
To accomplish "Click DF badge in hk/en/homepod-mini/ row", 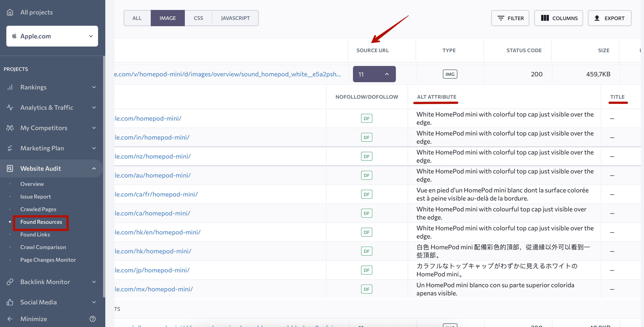I will [367, 232].
